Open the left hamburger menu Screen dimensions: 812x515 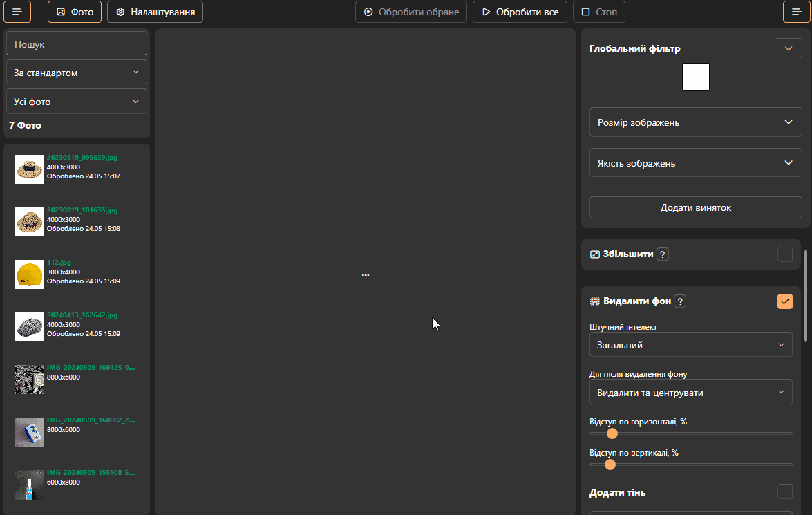[x=17, y=12]
